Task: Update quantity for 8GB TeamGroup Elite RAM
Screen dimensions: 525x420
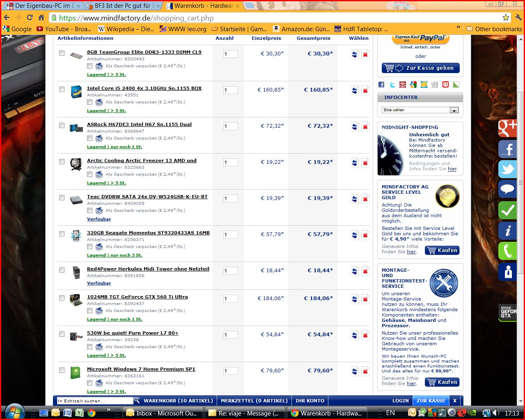Action: point(355,54)
